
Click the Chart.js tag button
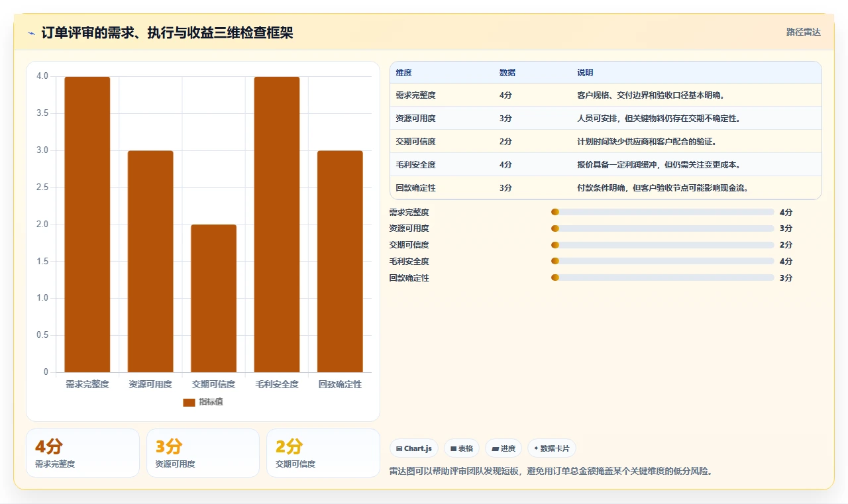(x=413, y=448)
